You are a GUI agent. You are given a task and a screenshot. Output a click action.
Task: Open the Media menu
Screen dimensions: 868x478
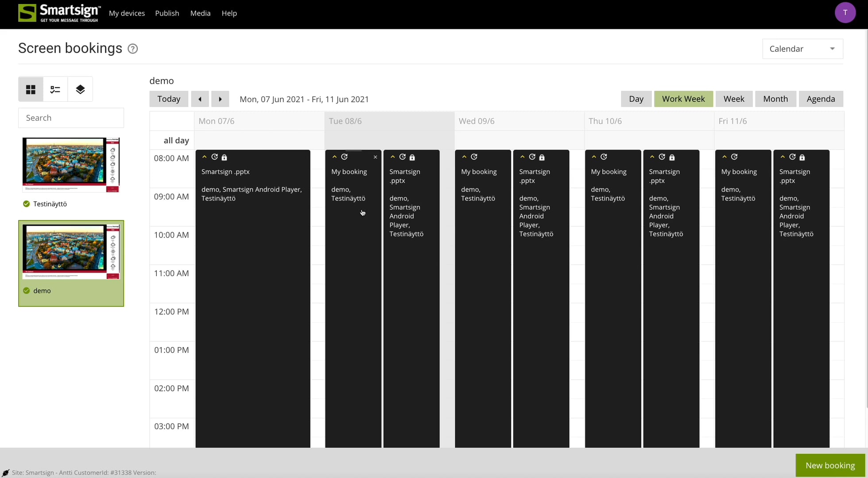(x=200, y=13)
